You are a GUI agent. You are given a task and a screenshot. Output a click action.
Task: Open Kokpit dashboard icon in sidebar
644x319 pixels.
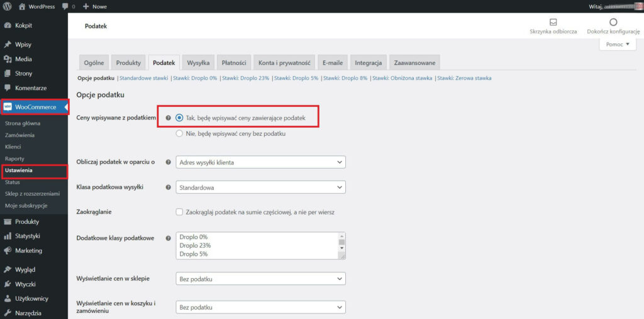coord(7,26)
